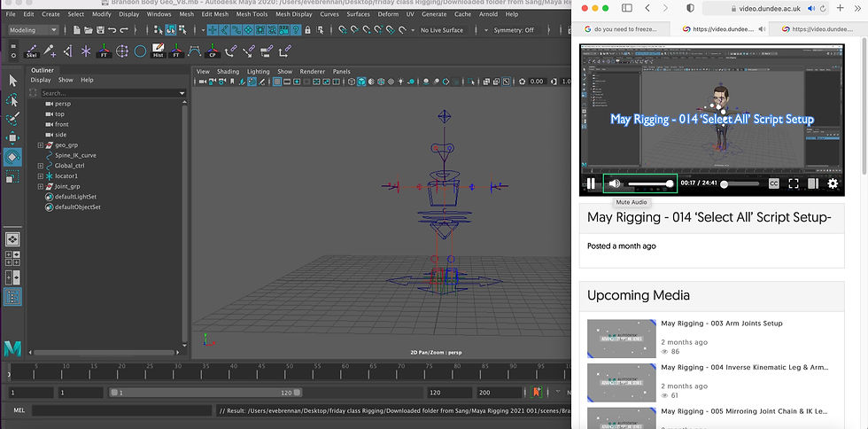
Task: Adjust the video volume slider
Action: click(650, 183)
